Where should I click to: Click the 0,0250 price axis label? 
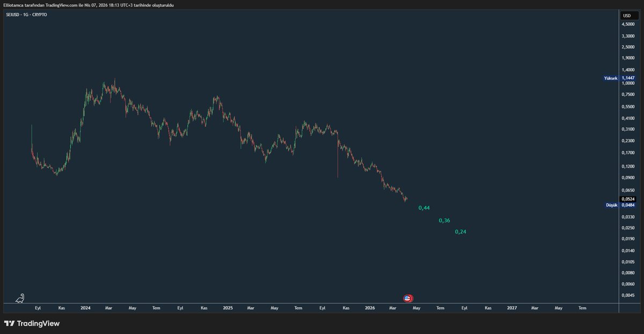click(x=629, y=228)
